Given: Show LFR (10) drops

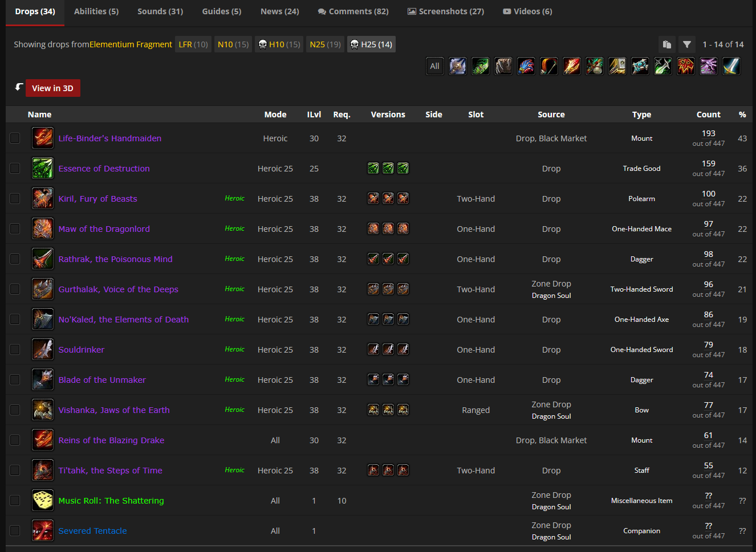Looking at the screenshot, I should point(193,44).
